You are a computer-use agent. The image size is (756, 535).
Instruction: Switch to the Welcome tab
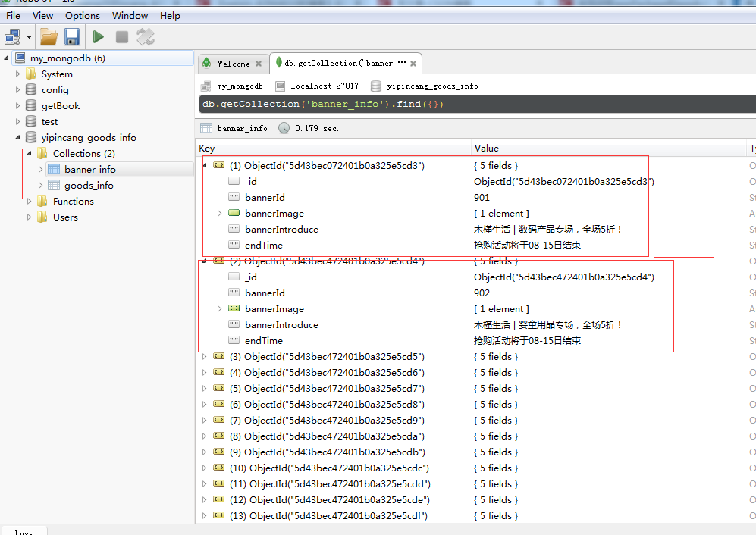[234, 64]
